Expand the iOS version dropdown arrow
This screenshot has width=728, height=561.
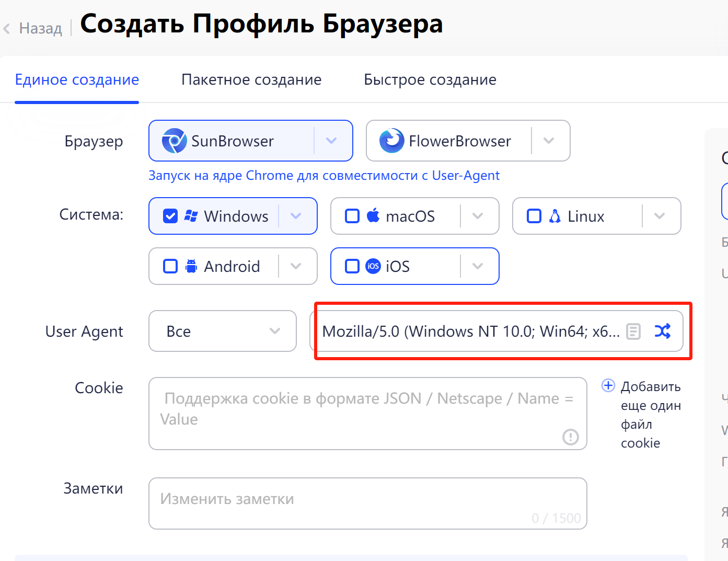click(478, 266)
